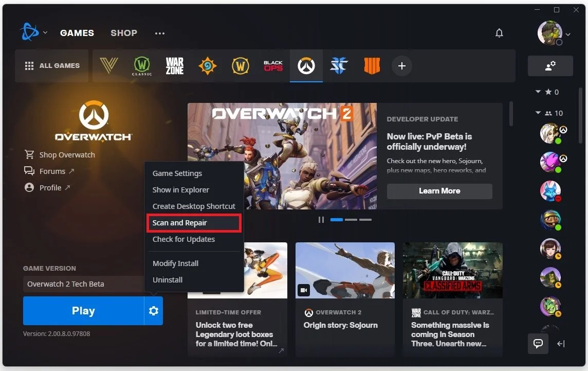Open the Battle.net logo menu
The width and height of the screenshot is (588, 371).
(x=29, y=32)
